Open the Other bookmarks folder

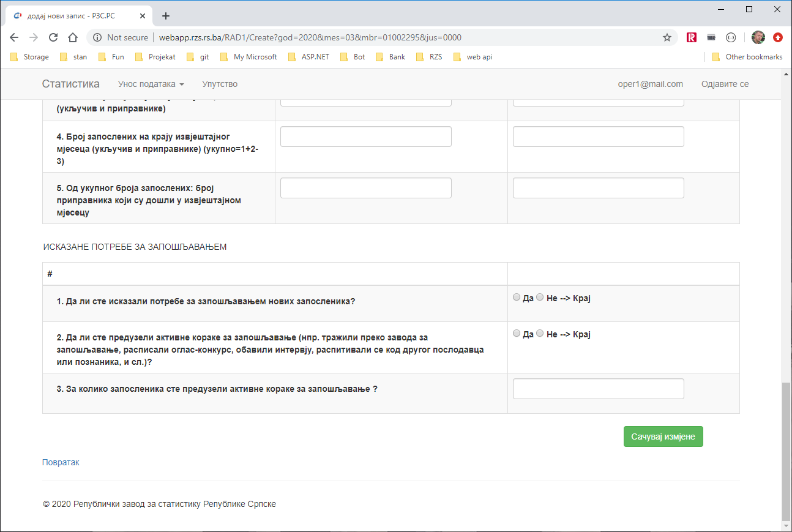(x=747, y=57)
